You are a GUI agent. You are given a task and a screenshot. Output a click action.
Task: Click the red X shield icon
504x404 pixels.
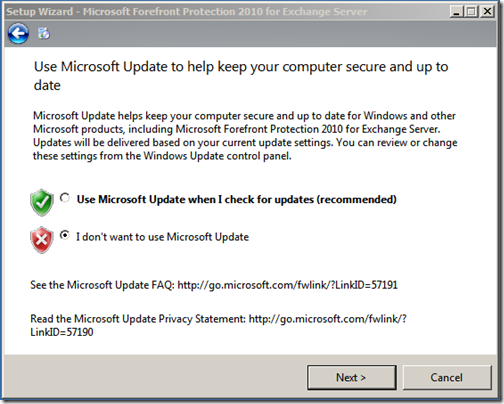(x=42, y=240)
